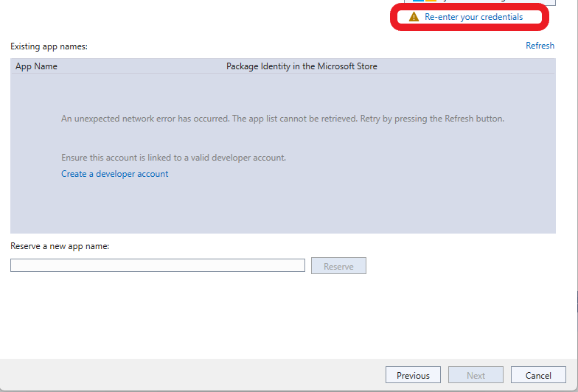Click the Reserve a new app name label

click(x=60, y=246)
